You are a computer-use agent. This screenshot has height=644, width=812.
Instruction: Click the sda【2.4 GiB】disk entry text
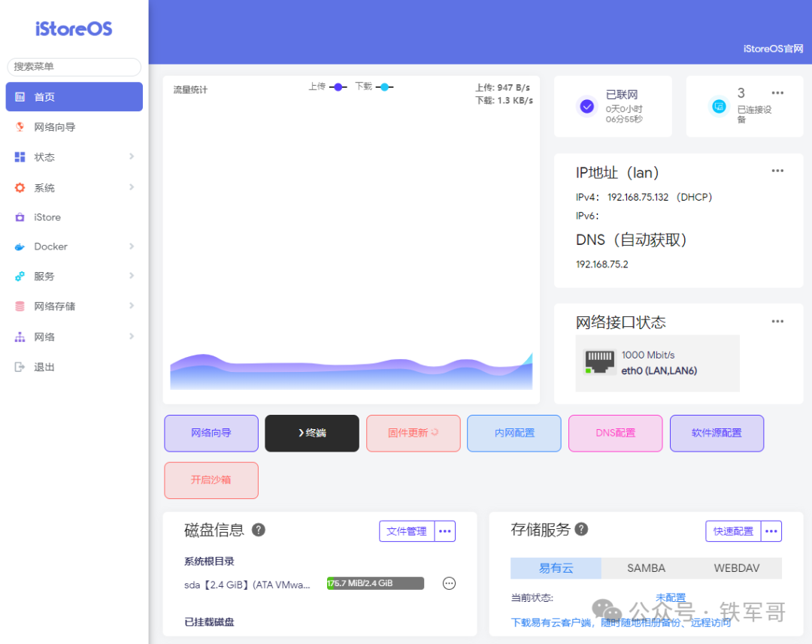point(247,585)
